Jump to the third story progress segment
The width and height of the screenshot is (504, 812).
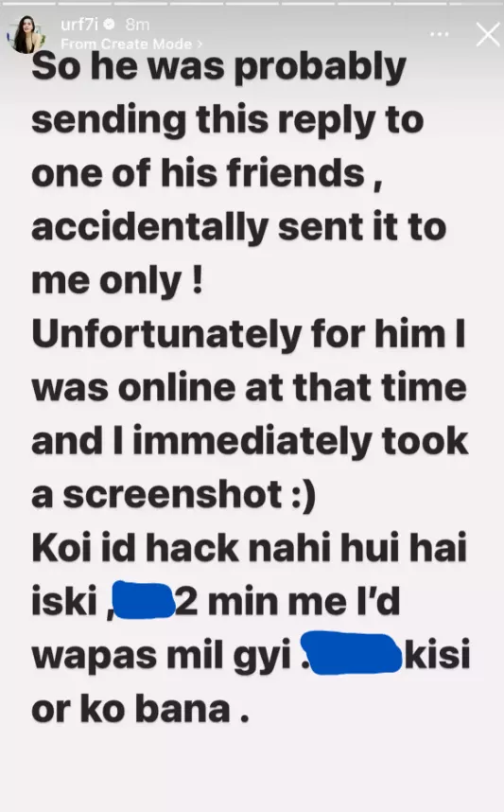coord(141,3)
